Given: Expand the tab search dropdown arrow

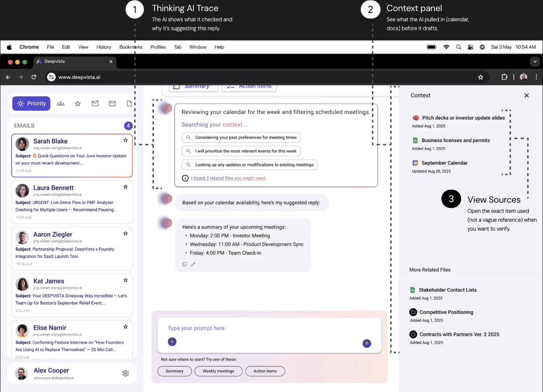Looking at the screenshot, I should tap(535, 61).
